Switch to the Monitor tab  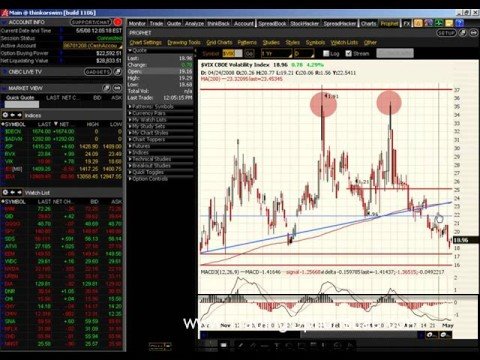coord(137,23)
